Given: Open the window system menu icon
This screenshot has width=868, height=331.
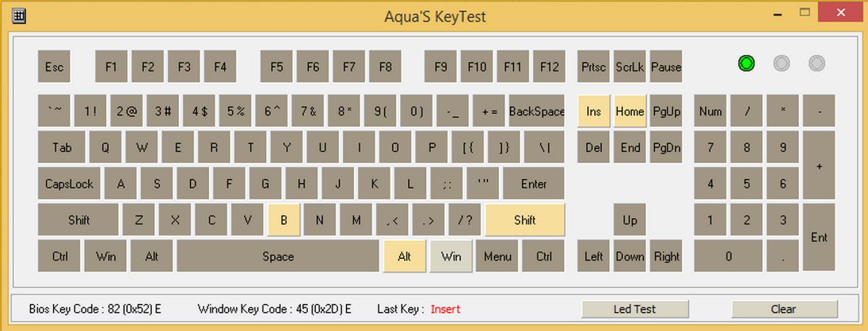Looking at the screenshot, I should point(19,16).
